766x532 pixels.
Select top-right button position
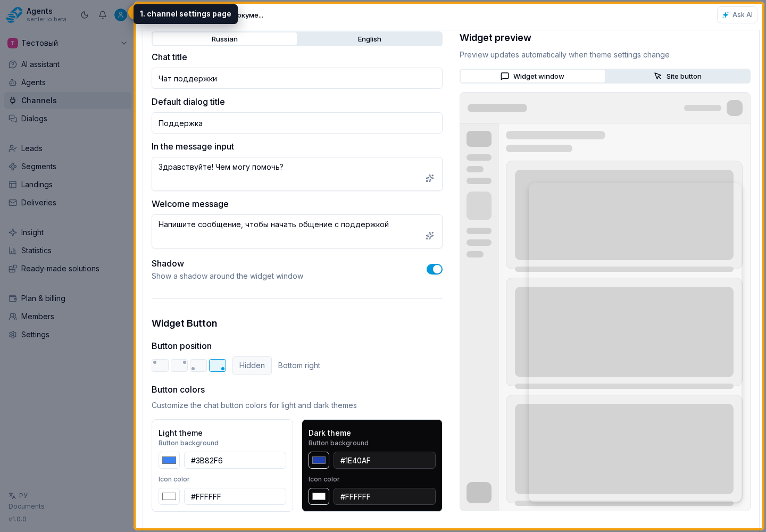[x=179, y=365]
